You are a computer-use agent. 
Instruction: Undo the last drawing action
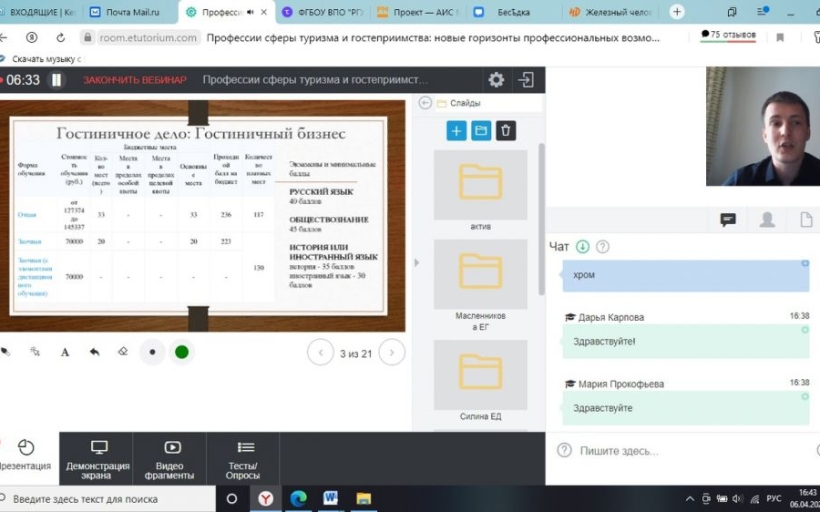[94, 352]
